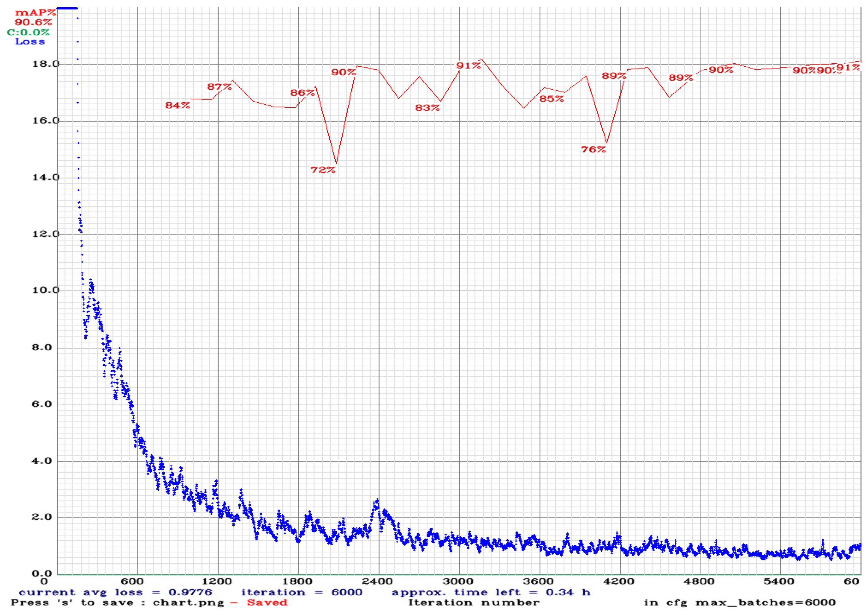Click the 86% mAP label
Viewport: 868px width, 615px height.
302,92
